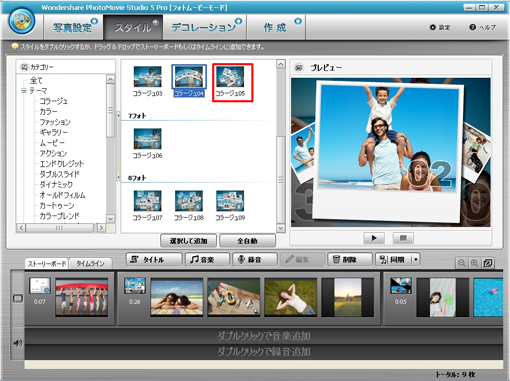Image resolution: width=510 pixels, height=381 pixels.
Task: Open the 同期 dropdown arrow
Action: tap(416, 259)
